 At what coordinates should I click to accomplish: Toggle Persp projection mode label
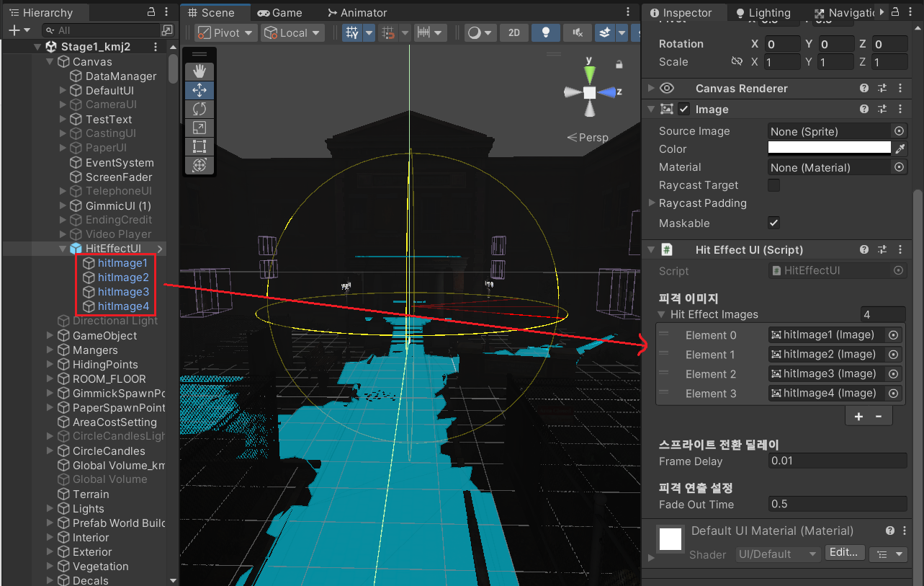tap(588, 137)
